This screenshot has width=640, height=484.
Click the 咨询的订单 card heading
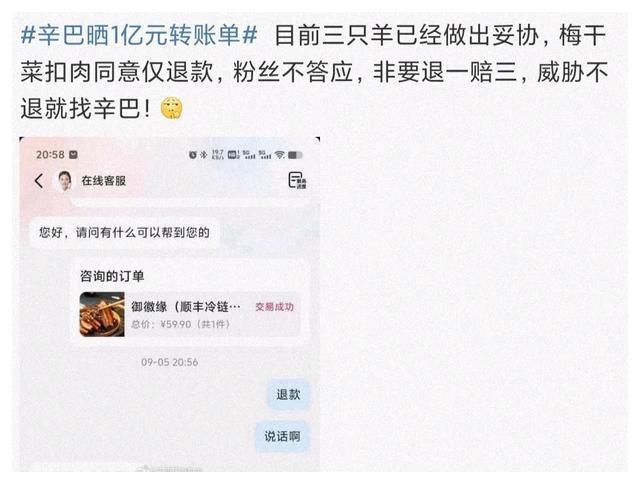tap(112, 276)
